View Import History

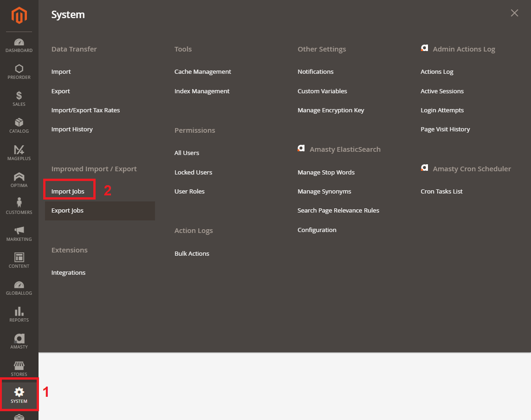[x=72, y=129]
